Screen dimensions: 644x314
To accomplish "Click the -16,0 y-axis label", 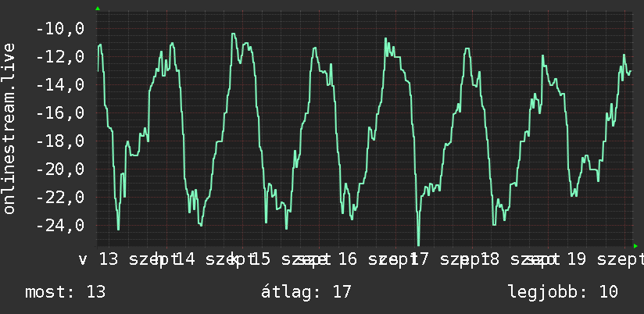I will [x=60, y=113].
